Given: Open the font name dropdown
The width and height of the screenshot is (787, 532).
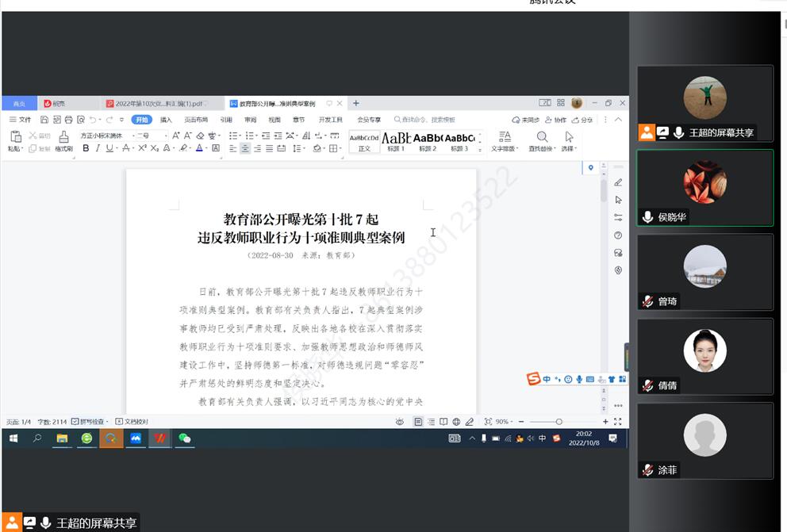Looking at the screenshot, I should click(x=132, y=136).
